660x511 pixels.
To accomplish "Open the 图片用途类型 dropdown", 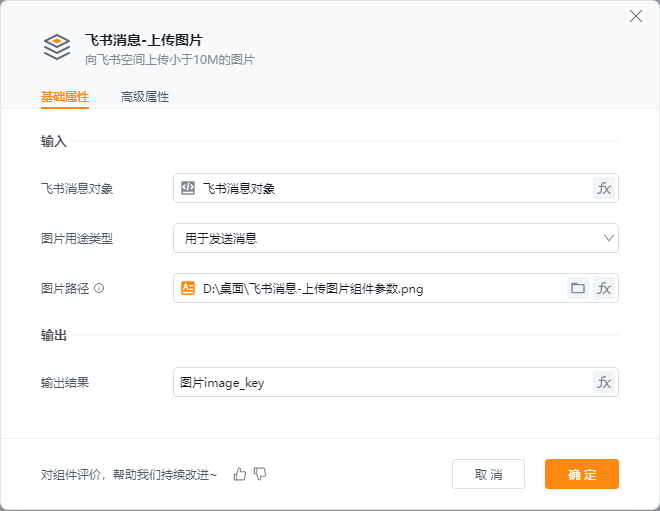I will [396, 238].
